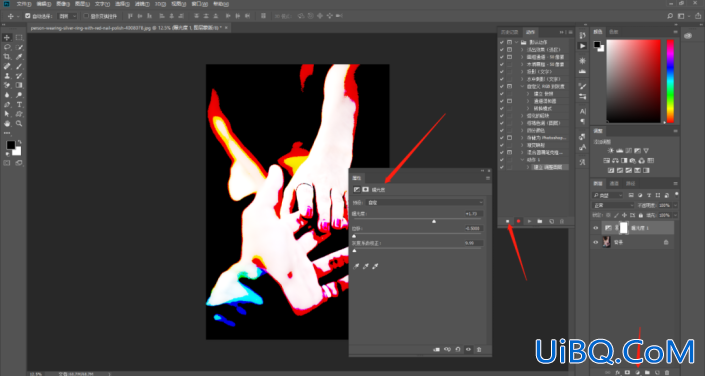The image size is (705, 376).
Task: Toggle checkmark of Action 1 row
Action: 502,160
